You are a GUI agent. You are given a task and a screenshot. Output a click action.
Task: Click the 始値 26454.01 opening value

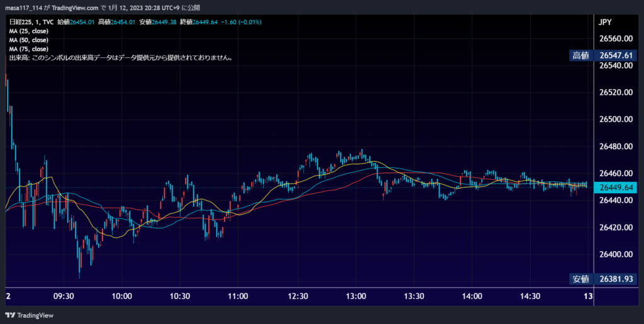(76, 22)
